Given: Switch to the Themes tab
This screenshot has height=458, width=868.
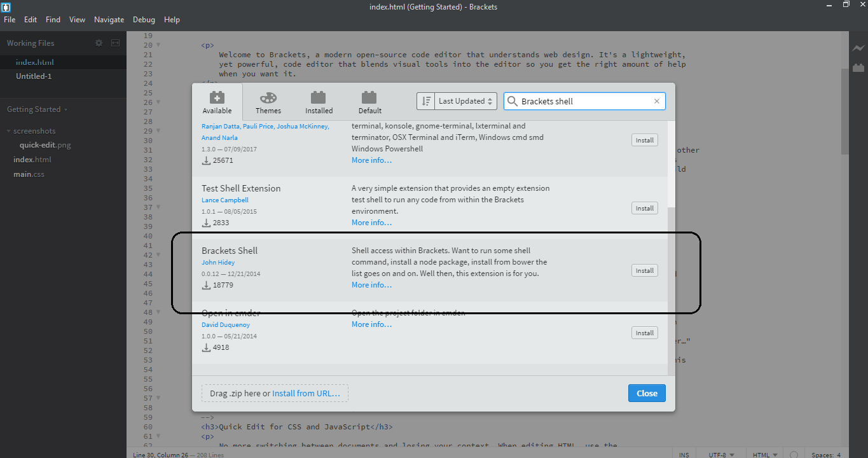Looking at the screenshot, I should click(268, 102).
